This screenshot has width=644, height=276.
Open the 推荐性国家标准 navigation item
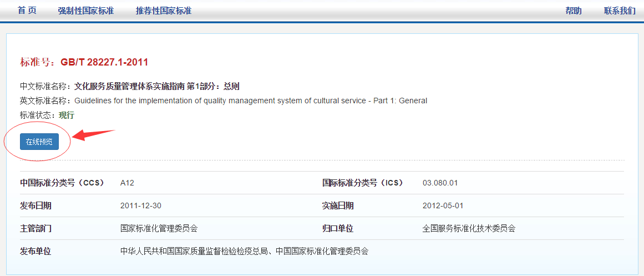pyautogui.click(x=163, y=11)
